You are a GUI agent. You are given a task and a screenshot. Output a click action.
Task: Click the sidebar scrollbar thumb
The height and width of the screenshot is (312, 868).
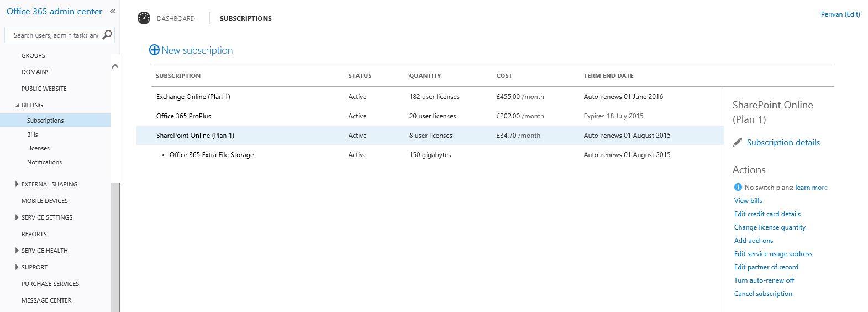pos(115,247)
